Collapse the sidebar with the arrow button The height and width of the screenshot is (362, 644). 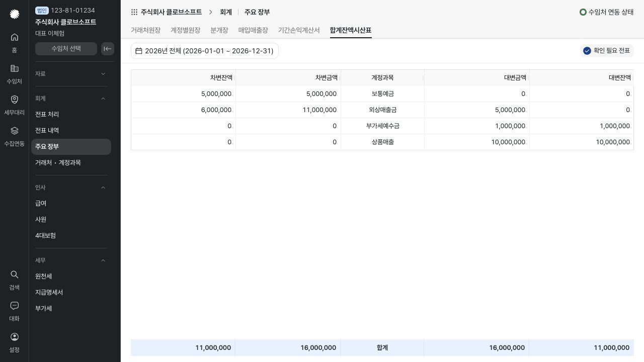point(108,49)
